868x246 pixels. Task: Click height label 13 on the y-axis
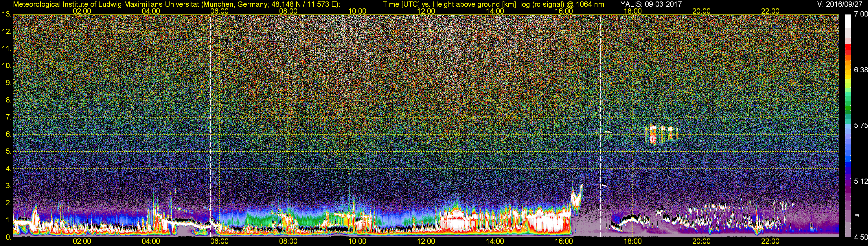6,14
